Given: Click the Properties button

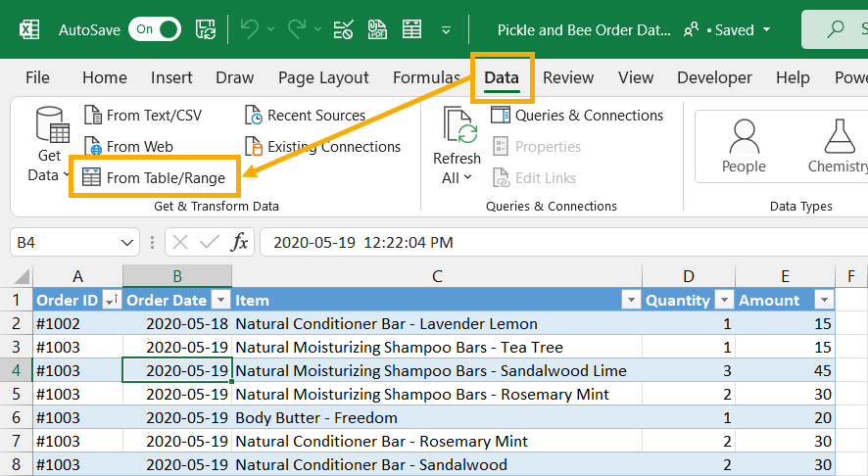Looking at the screenshot, I should [537, 147].
